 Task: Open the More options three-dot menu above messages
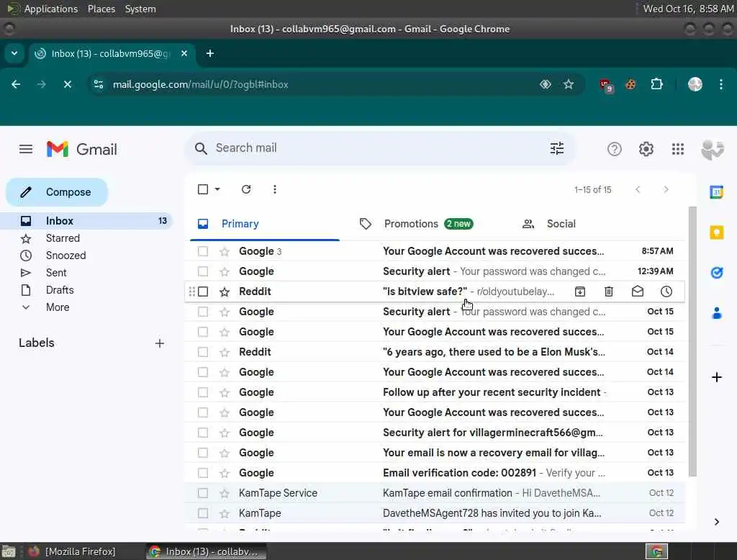tap(275, 189)
